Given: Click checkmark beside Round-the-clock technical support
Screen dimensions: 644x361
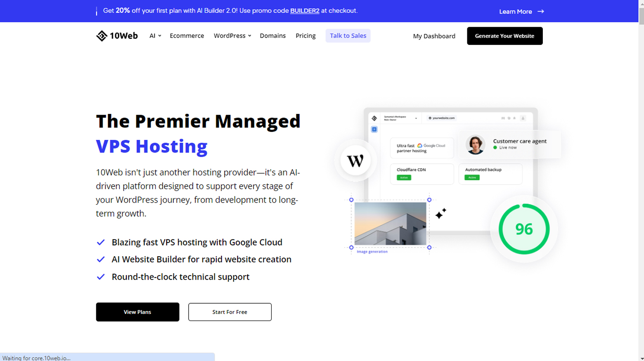Looking at the screenshot, I should [101, 277].
